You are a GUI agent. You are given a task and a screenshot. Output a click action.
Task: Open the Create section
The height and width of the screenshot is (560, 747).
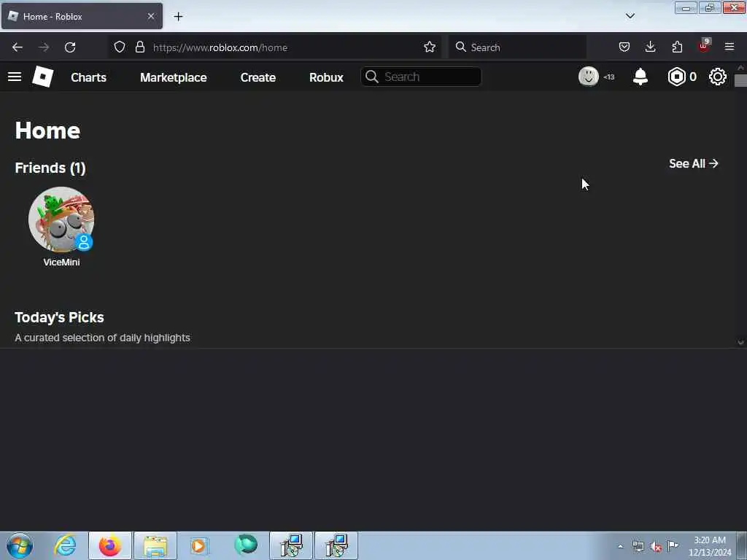click(258, 77)
